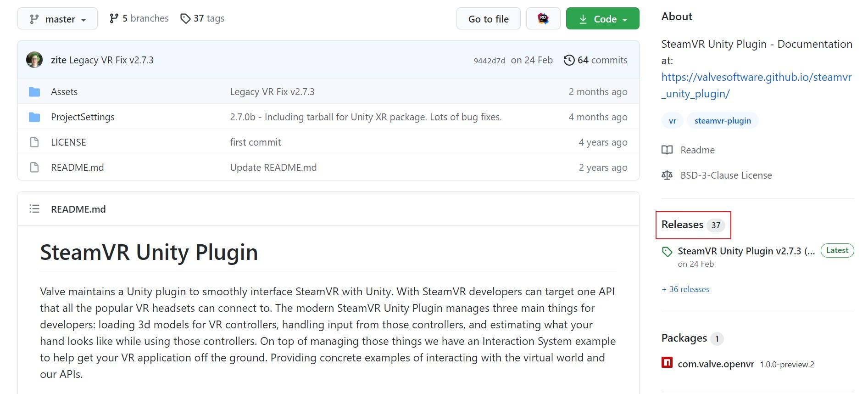Open commit hash 9442d7d
868x394 pixels.
pyautogui.click(x=489, y=61)
